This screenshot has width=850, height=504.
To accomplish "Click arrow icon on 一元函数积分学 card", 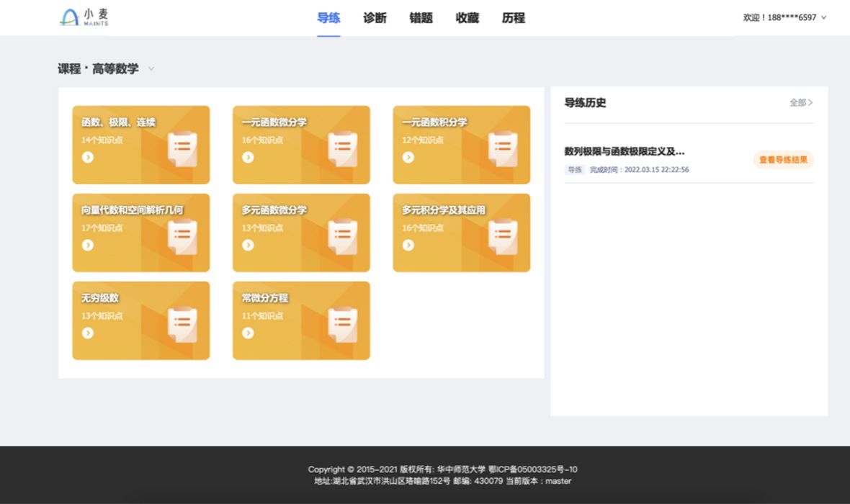I will click(x=408, y=157).
